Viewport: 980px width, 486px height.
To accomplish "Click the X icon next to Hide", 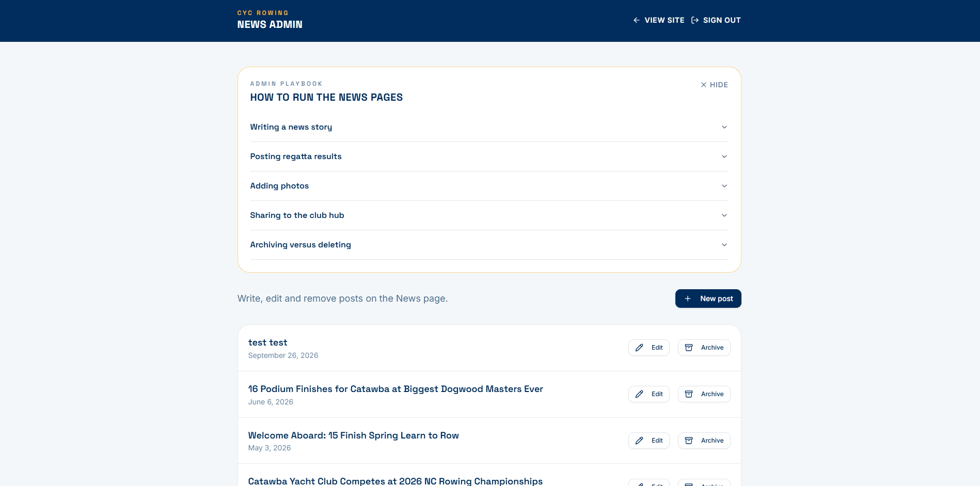I will (x=703, y=85).
